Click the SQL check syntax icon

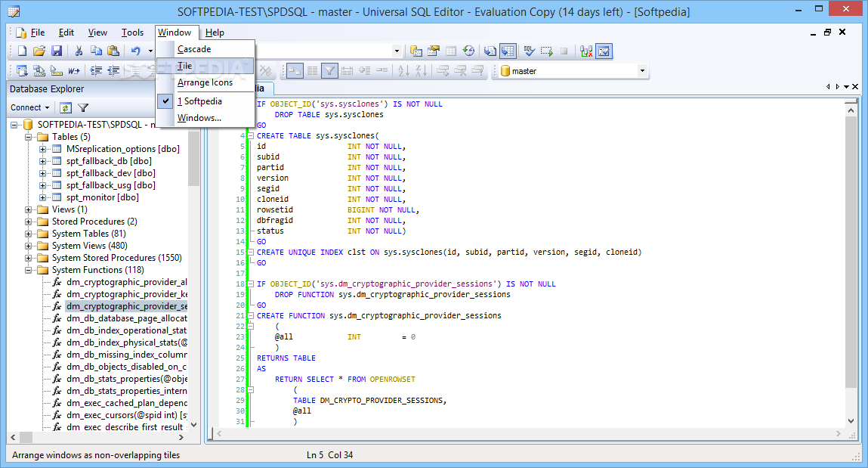[x=529, y=51]
